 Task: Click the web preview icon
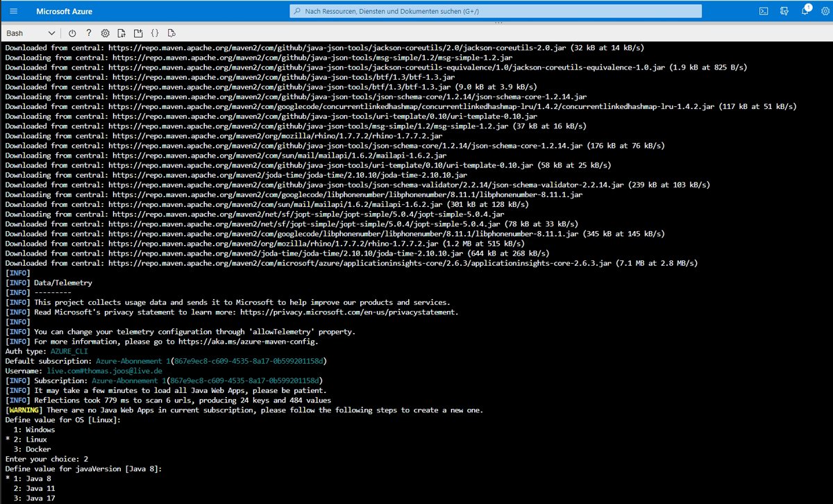pyautogui.click(x=171, y=33)
